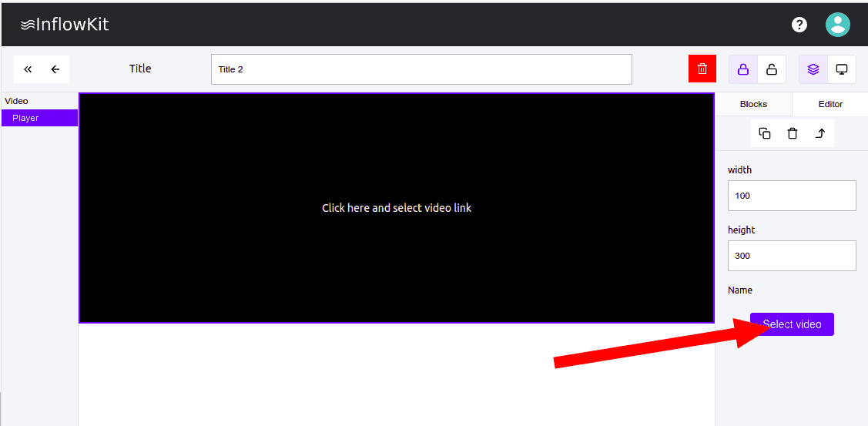This screenshot has width=868, height=426.
Task: Select the Player item in sidebar
Action: click(x=39, y=118)
